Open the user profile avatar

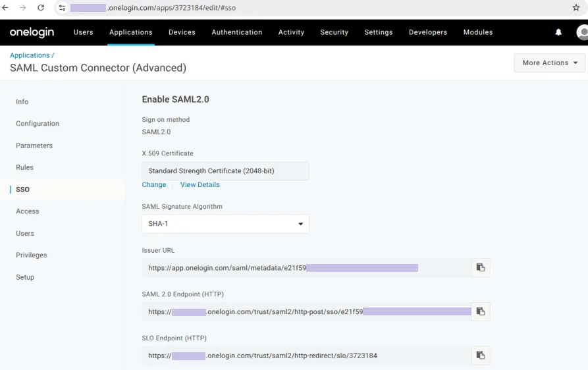582,32
